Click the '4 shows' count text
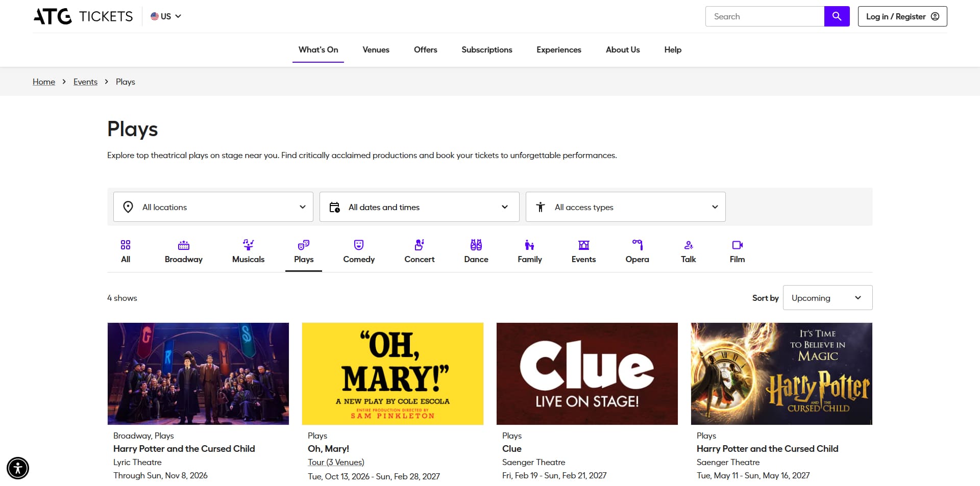980x486 pixels. (x=122, y=298)
